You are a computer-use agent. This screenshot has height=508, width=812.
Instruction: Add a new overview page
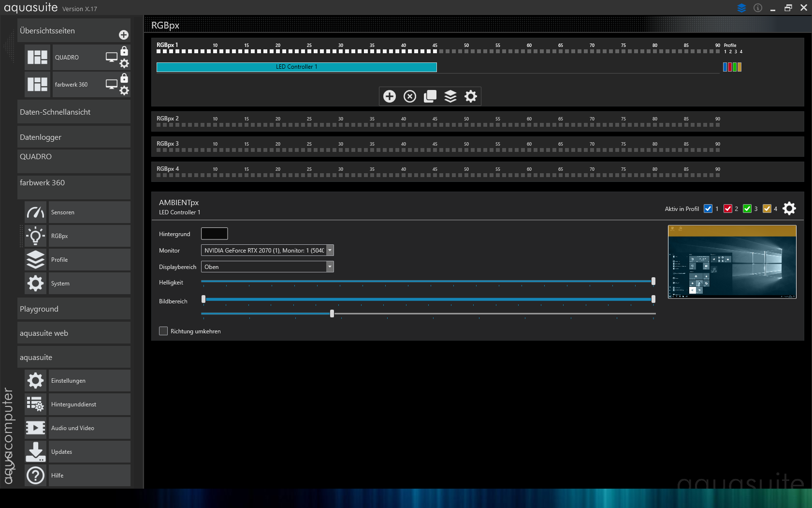(124, 35)
